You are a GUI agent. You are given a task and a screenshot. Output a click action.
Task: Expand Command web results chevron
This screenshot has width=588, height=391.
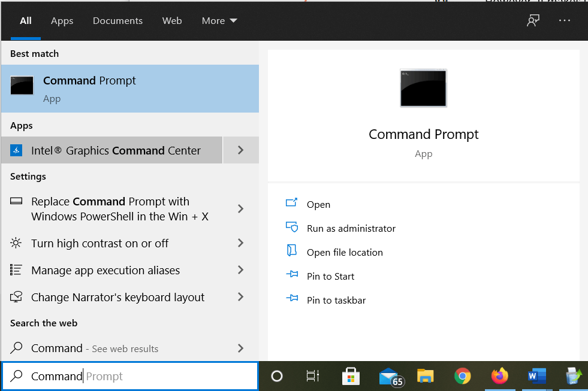[240, 348]
